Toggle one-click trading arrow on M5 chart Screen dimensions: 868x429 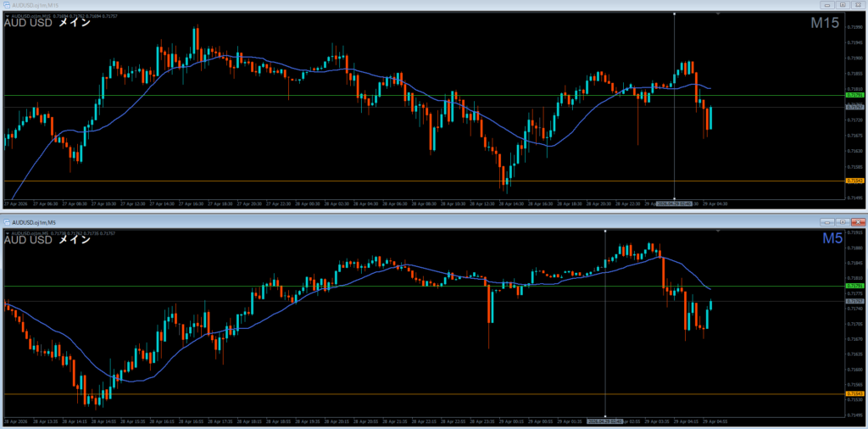pyautogui.click(x=6, y=232)
